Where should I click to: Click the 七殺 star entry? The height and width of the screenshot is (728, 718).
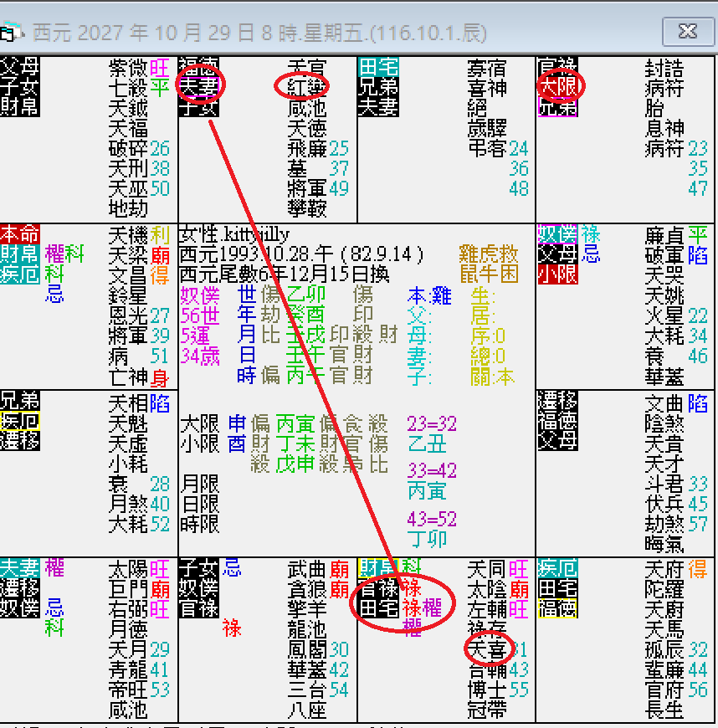pyautogui.click(x=128, y=88)
